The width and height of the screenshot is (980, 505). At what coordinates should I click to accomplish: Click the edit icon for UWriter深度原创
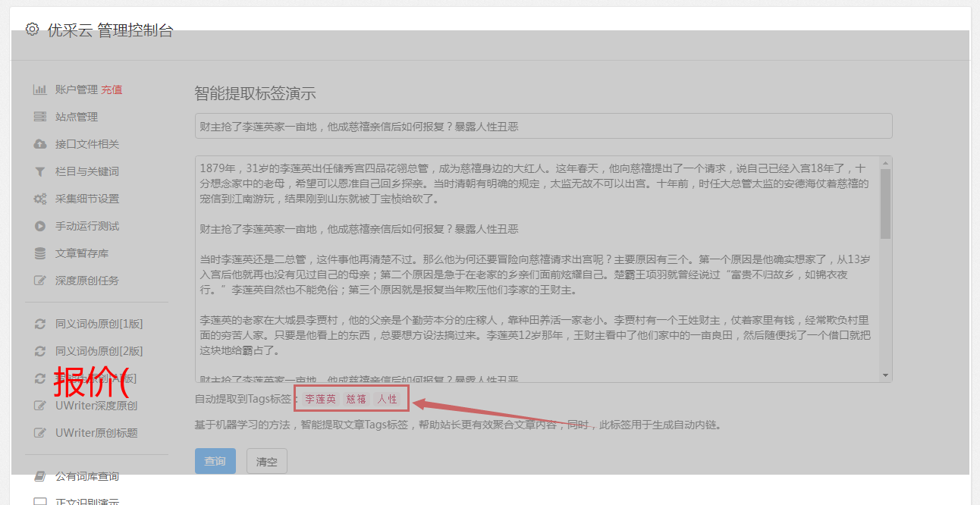tap(40, 406)
